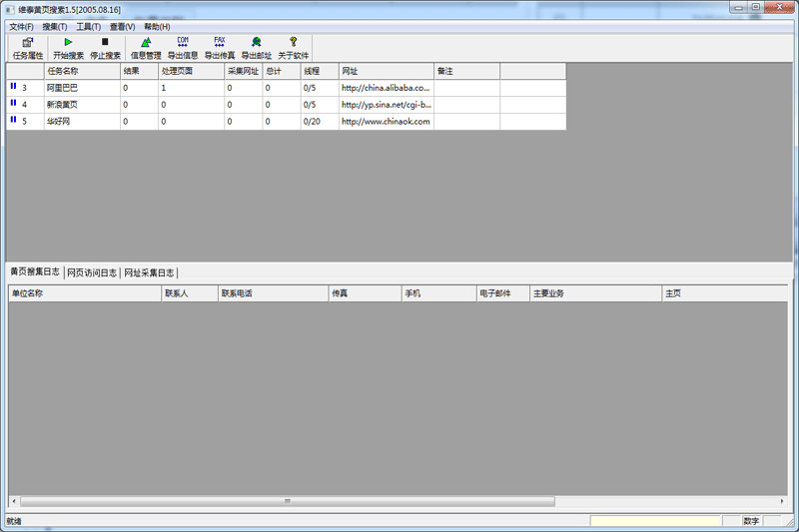Click the pause icon on task row 4
The height and width of the screenshot is (532, 799).
tap(13, 104)
